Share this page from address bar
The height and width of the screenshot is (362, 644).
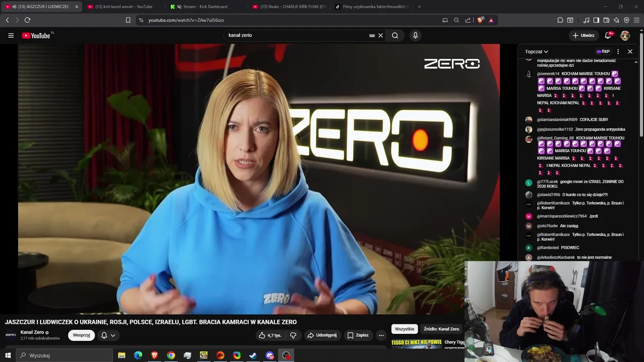tap(468, 20)
